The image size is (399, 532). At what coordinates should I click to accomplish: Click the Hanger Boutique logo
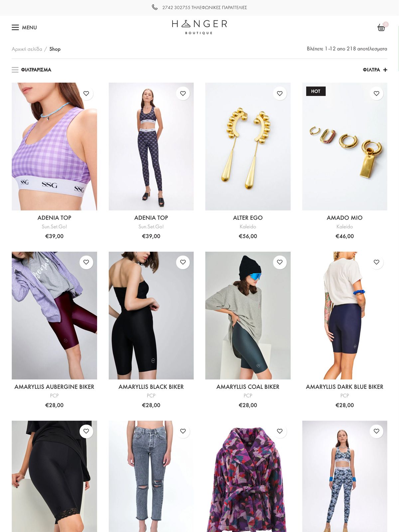199,27
